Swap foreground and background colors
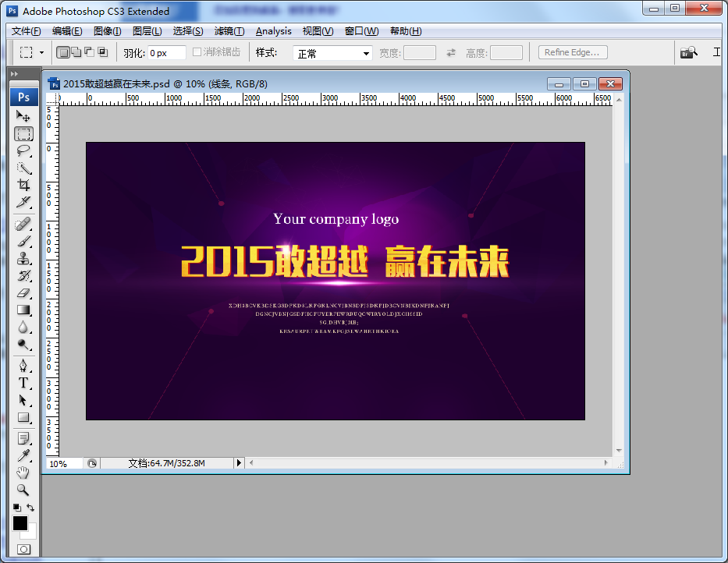Screen dimensions: 728x563 coord(30,508)
